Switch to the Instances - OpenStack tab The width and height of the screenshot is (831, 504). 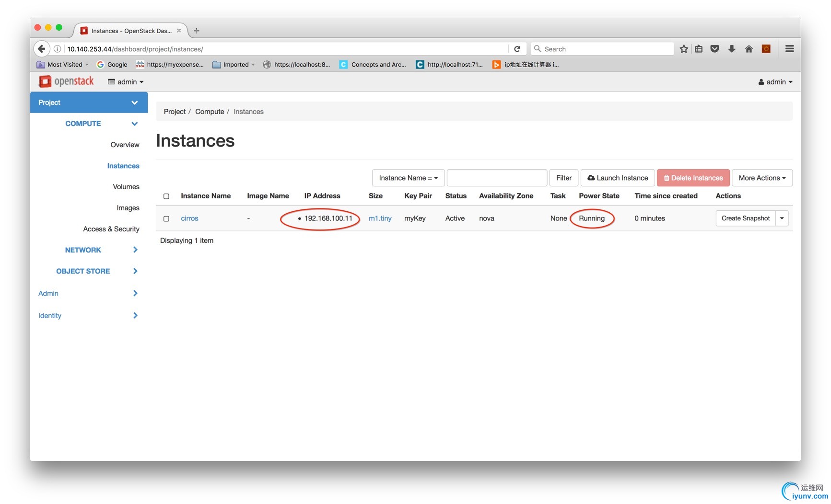[130, 31]
